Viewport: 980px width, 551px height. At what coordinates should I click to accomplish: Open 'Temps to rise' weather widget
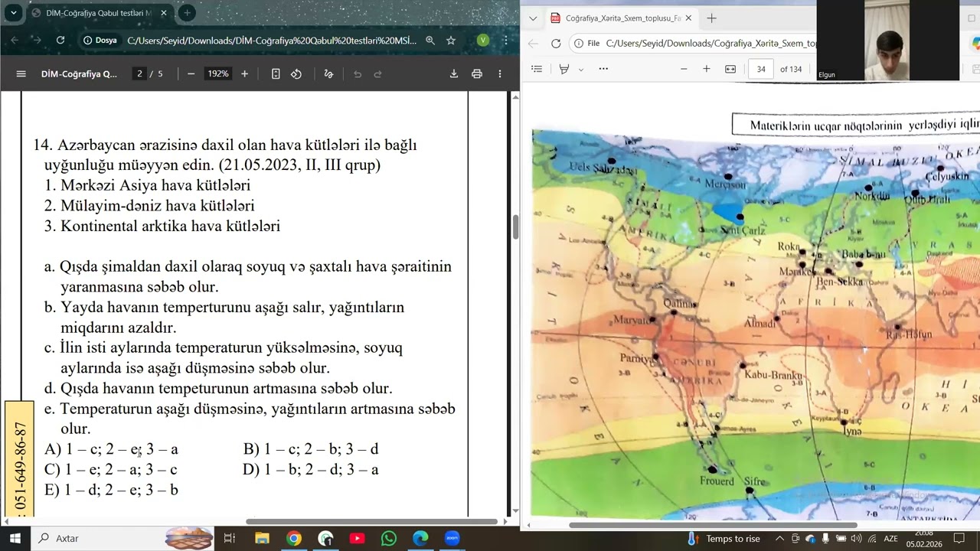[x=724, y=539]
